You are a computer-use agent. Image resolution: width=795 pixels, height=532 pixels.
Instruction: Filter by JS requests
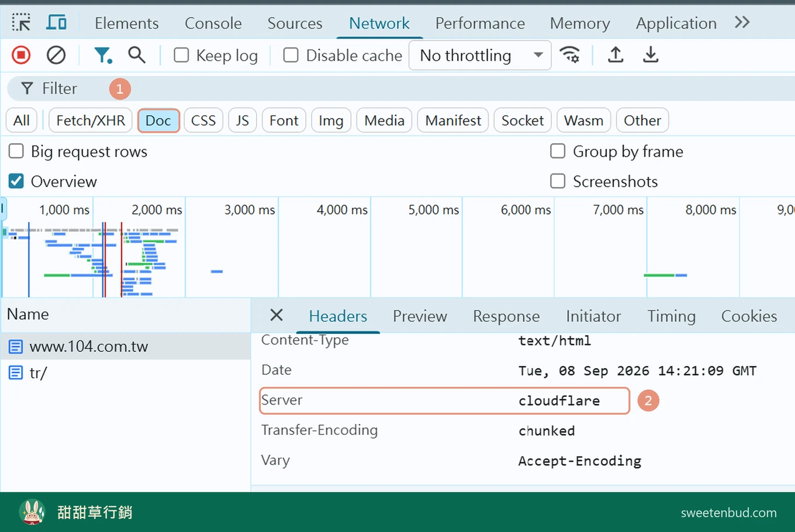click(243, 120)
